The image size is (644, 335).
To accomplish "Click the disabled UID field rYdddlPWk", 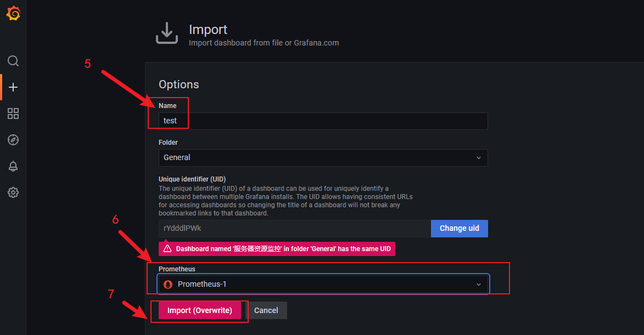I will click(x=294, y=229).
